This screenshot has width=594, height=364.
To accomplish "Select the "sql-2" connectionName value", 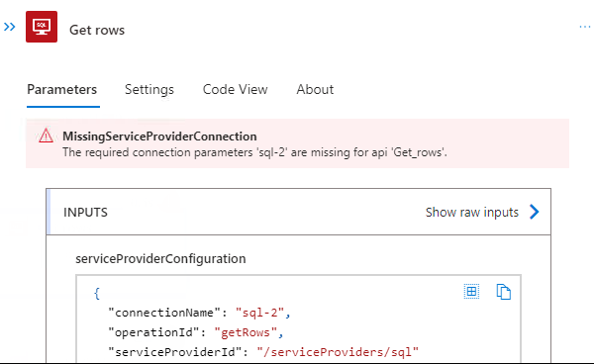I will tap(259, 313).
